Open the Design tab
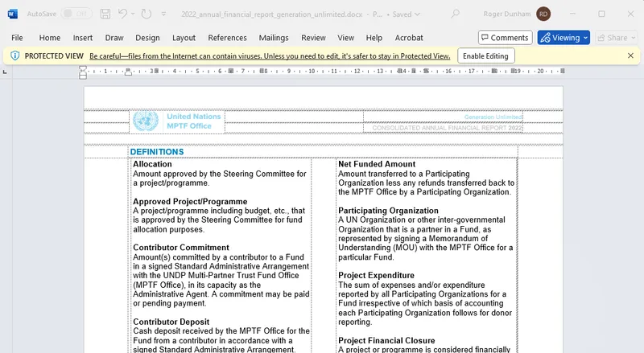 (x=147, y=38)
